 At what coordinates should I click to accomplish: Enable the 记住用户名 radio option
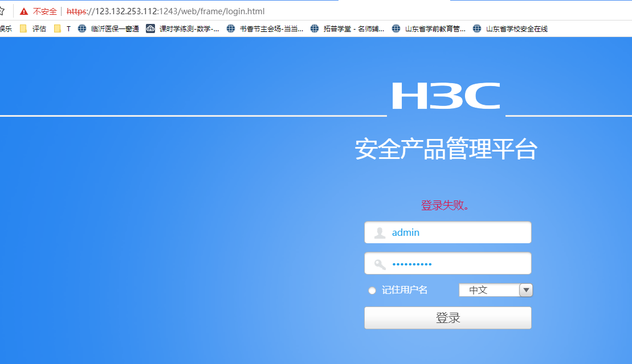pos(372,291)
